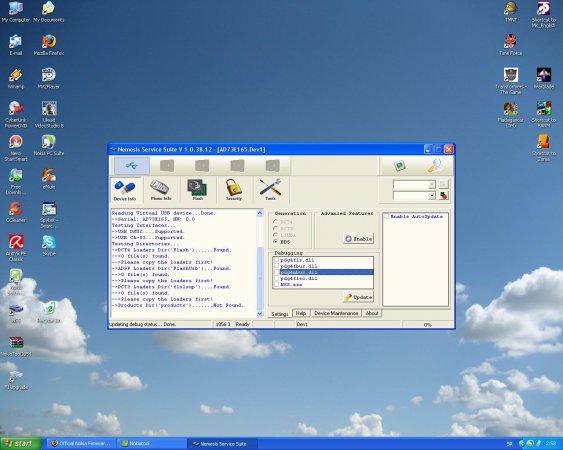Switch to the Help tab
This screenshot has height=450, width=563.
click(x=301, y=313)
